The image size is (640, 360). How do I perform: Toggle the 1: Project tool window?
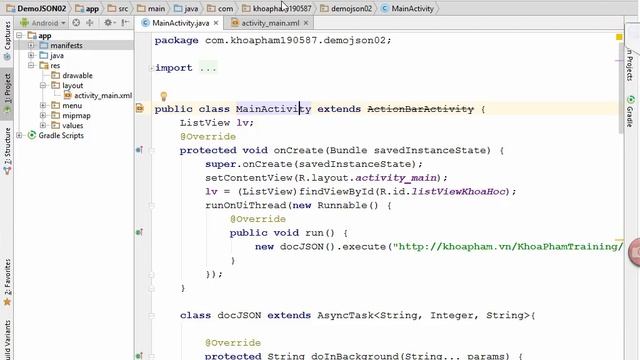pos(7,94)
